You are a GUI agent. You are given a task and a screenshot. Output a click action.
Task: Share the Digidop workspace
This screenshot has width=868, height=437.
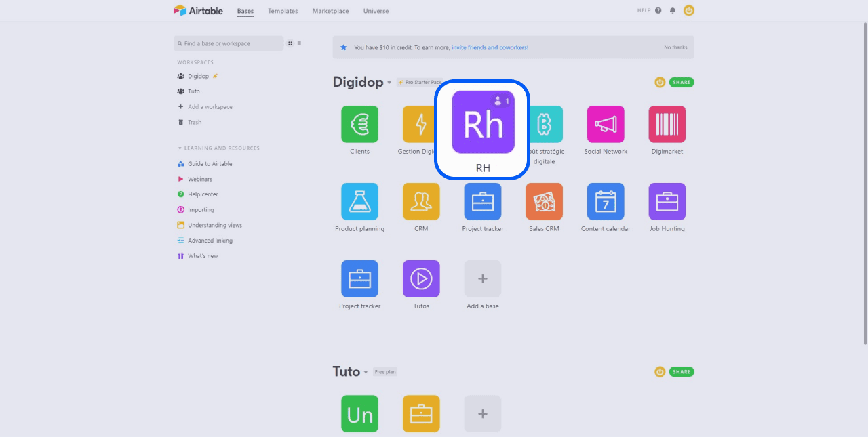[682, 82]
